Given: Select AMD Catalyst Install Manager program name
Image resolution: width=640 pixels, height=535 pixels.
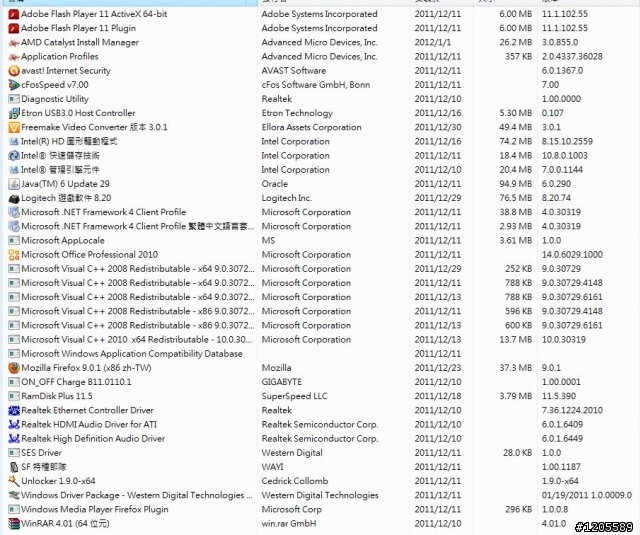Looking at the screenshot, I should (80, 42).
